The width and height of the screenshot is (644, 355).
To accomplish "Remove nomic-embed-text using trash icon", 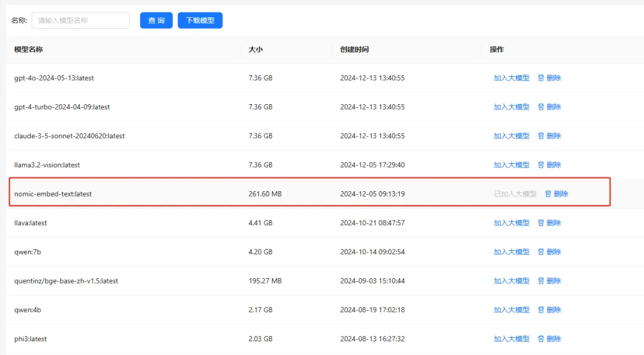I will (549, 194).
